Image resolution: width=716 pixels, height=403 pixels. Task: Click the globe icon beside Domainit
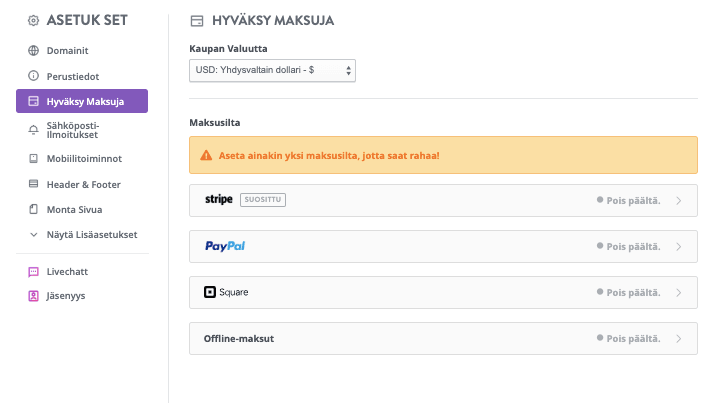pyautogui.click(x=33, y=50)
